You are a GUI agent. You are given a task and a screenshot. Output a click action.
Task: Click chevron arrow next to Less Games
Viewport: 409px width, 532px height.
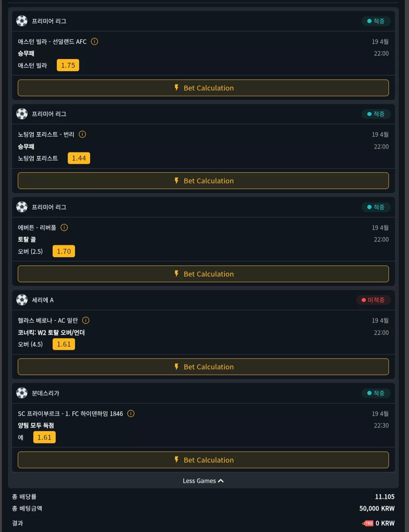tap(221, 481)
